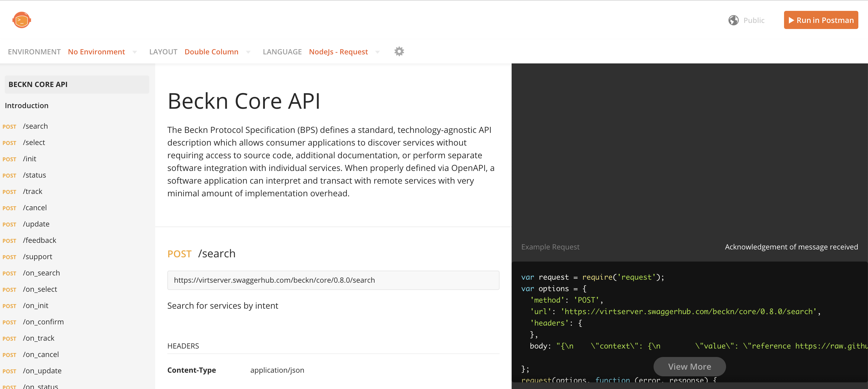Open Acknowledgement of message received example selector
This screenshot has width=868, height=389.
pos(791,247)
